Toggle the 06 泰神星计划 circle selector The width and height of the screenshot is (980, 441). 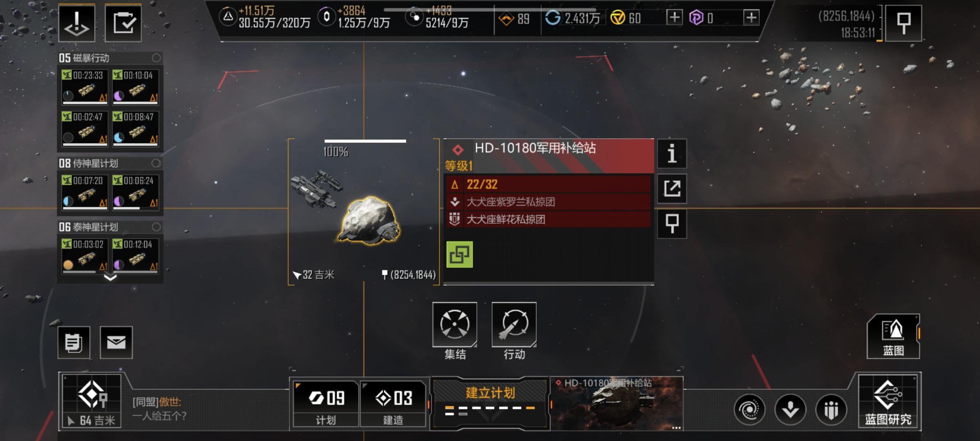point(156,227)
